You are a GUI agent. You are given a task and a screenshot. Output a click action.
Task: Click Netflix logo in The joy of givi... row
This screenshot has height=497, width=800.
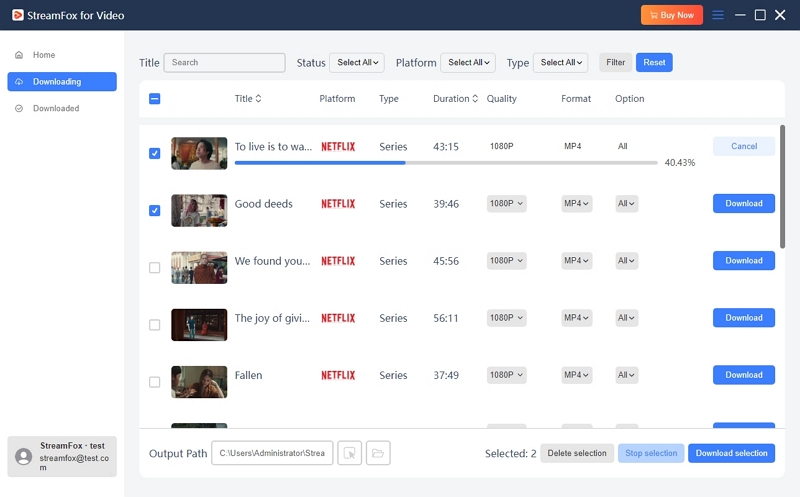[338, 318]
